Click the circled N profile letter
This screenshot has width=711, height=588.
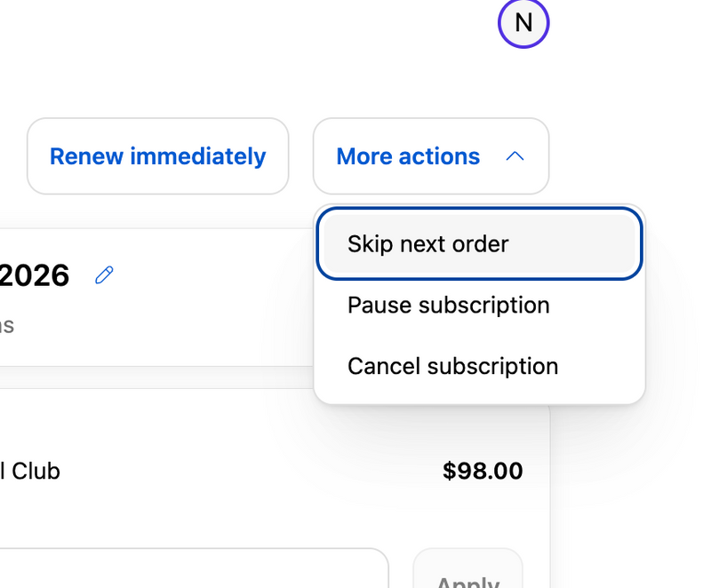point(523,22)
